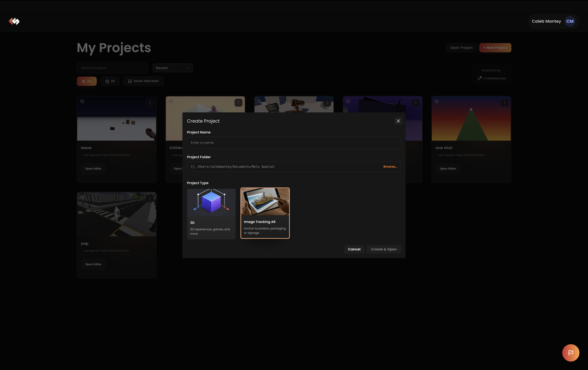Click the + New Project button
Image resolution: width=588 pixels, height=370 pixels.
tap(495, 48)
